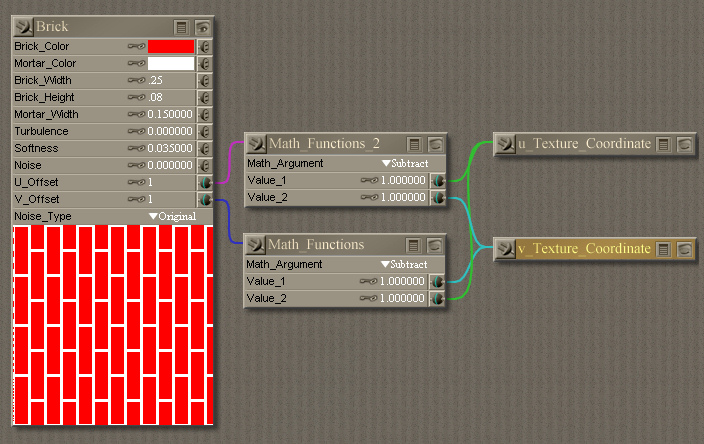The width and height of the screenshot is (704, 444).
Task: Select the Brick node title
Action: click(x=52, y=26)
